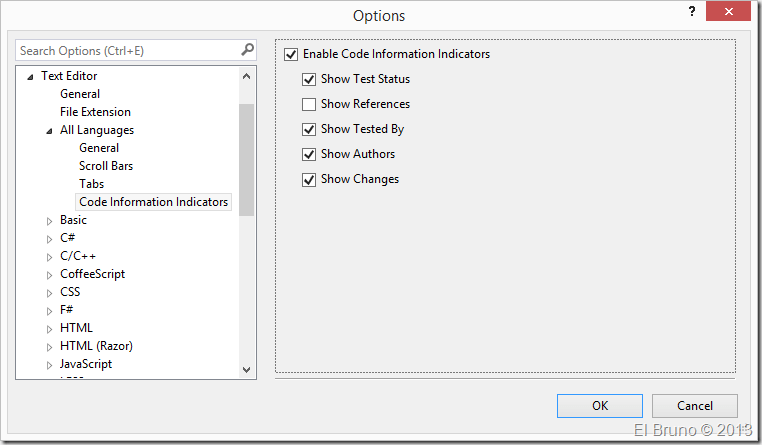Toggle Show Authors checkbox
Viewport: 762px width, 445px height.
(x=309, y=154)
